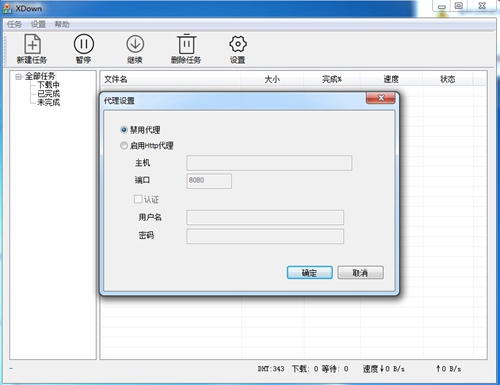Screen dimensions: 500x385
Task: Collapse the 全部任务 tree node
Action: pyautogui.click(x=18, y=77)
